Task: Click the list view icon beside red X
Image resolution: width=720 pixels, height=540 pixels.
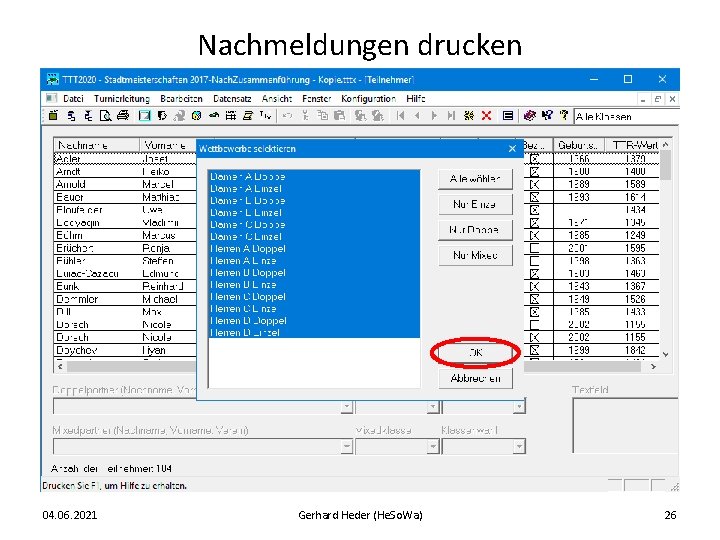Action: click(x=508, y=116)
